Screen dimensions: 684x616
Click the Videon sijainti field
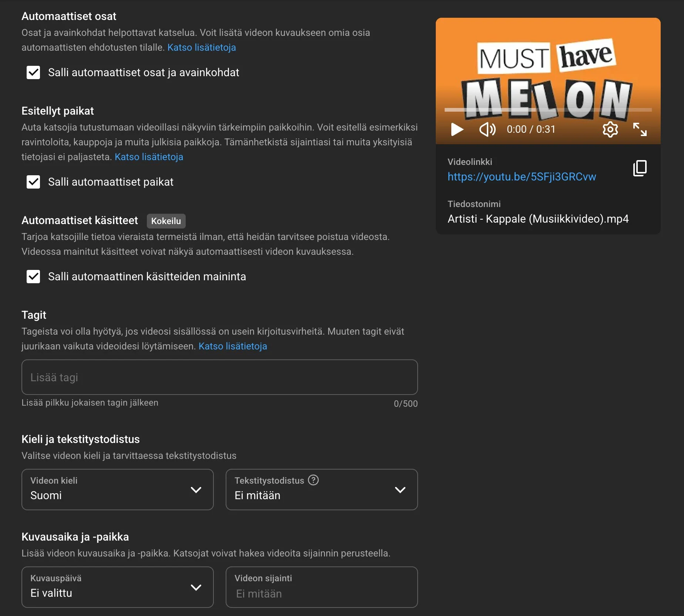pyautogui.click(x=321, y=587)
